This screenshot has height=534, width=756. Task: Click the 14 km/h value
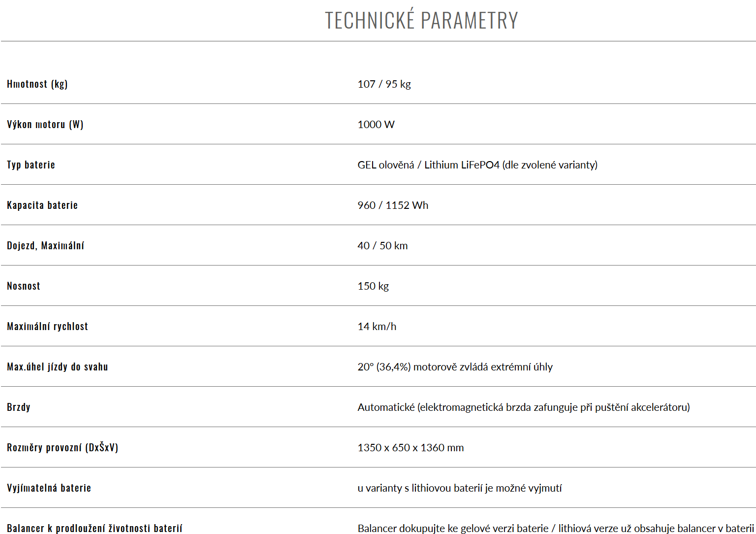tap(377, 327)
